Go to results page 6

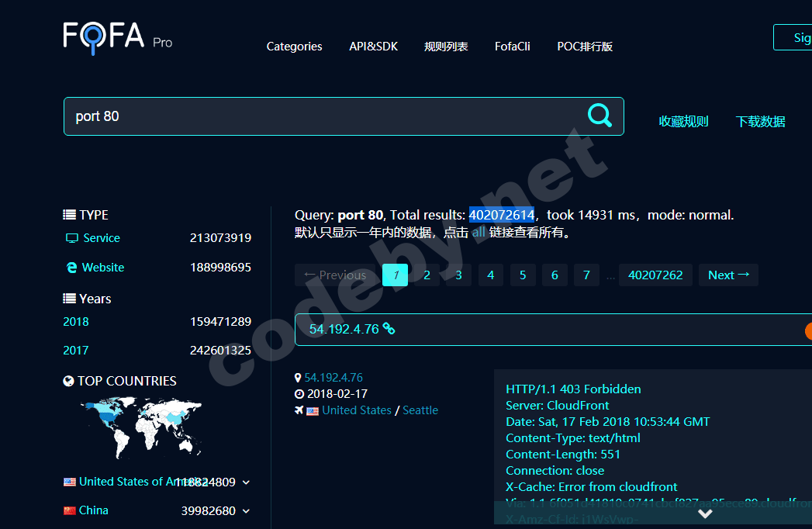(x=555, y=275)
